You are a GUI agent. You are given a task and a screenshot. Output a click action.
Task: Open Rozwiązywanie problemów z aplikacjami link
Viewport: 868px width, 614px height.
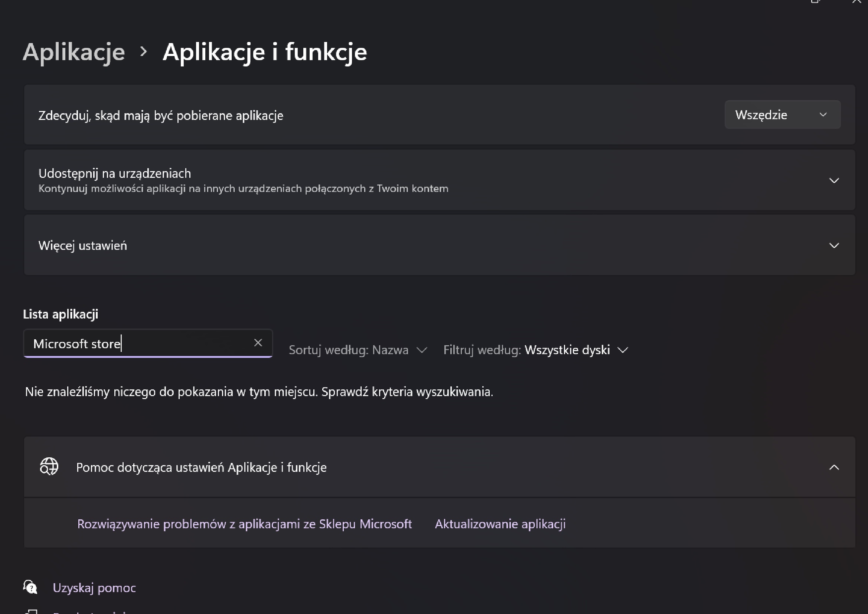click(244, 524)
